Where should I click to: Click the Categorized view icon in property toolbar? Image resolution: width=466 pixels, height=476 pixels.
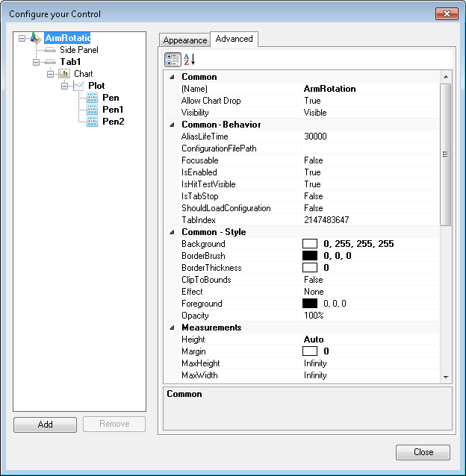pos(173,60)
